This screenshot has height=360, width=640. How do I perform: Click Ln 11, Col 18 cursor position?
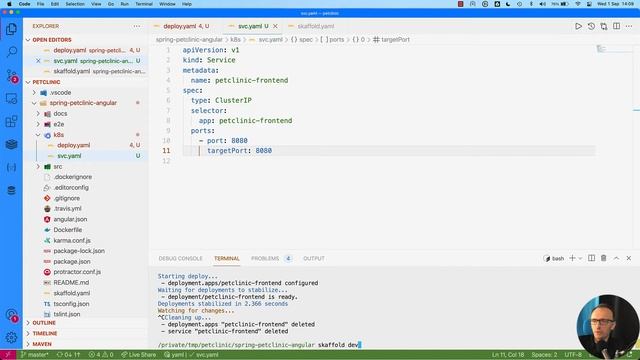[508, 355]
